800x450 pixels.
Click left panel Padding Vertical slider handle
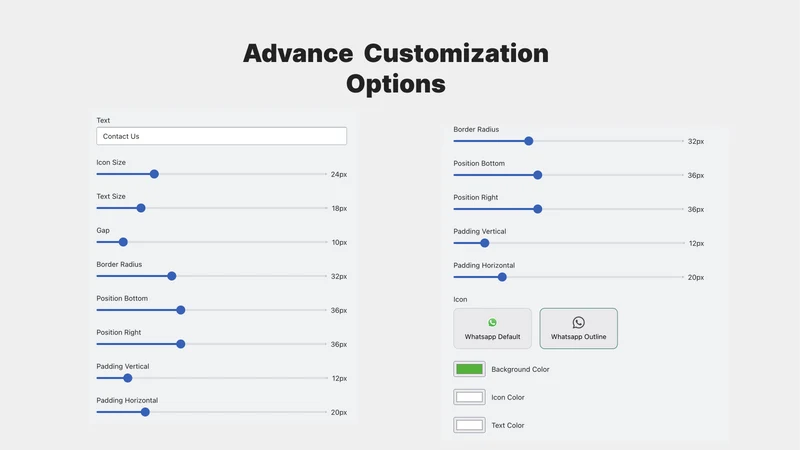pos(128,378)
